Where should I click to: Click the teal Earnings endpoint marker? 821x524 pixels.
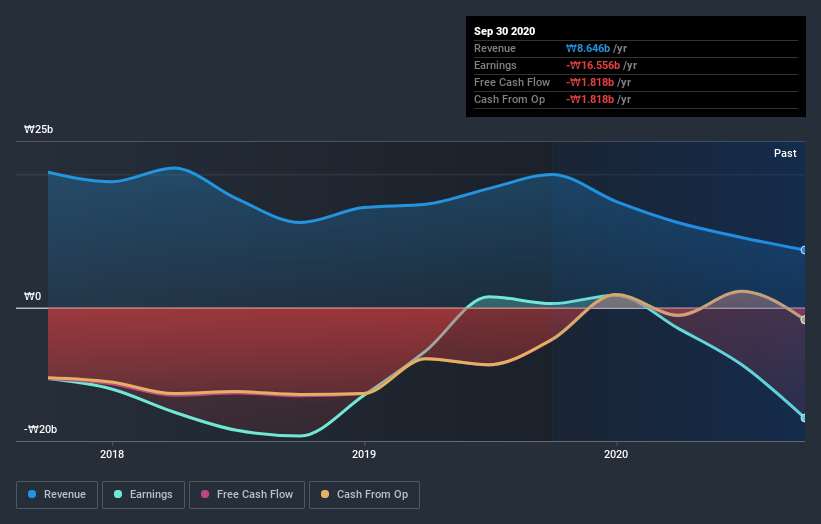804,418
